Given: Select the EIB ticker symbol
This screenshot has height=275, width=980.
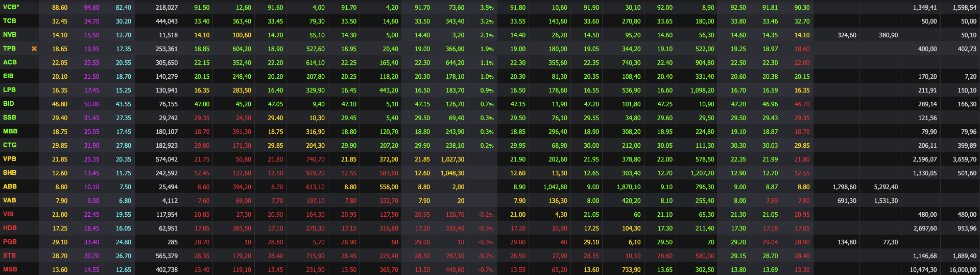Looking at the screenshot, I should click(x=8, y=76).
